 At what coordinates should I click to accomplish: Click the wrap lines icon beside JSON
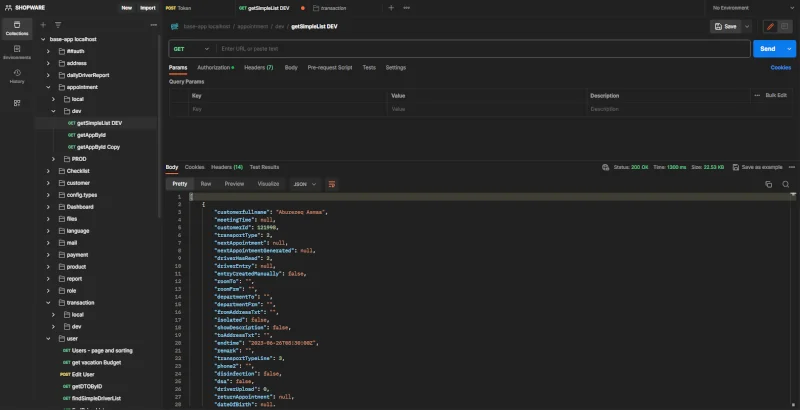pos(332,184)
